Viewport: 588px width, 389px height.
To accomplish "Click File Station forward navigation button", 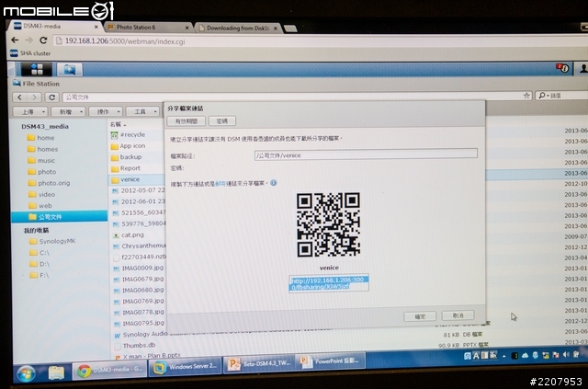I will [x=34, y=97].
